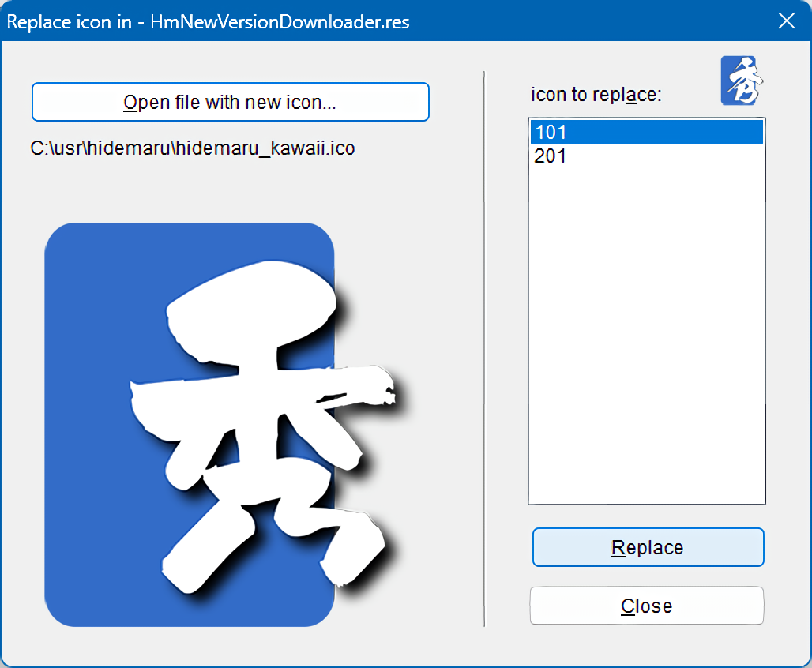Open file with new icon button

(230, 103)
